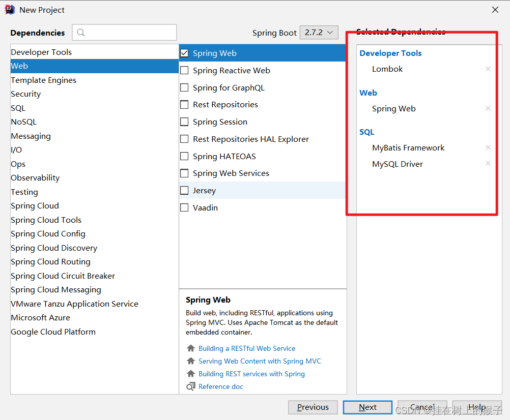Open Help for this dialog

tap(477, 407)
